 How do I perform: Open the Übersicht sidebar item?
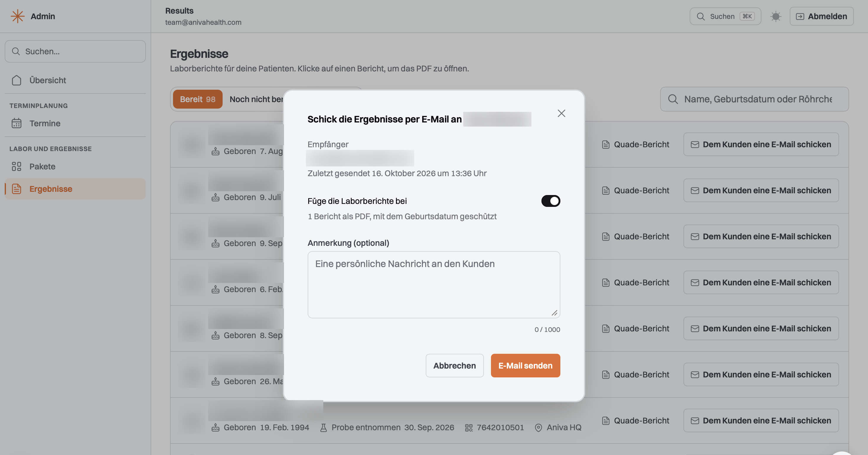coord(75,80)
